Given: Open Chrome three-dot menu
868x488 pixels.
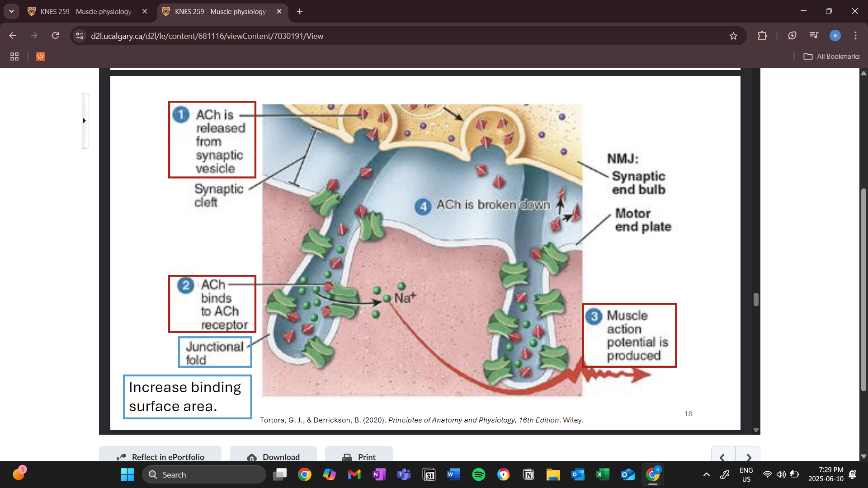Looking at the screenshot, I should (855, 36).
